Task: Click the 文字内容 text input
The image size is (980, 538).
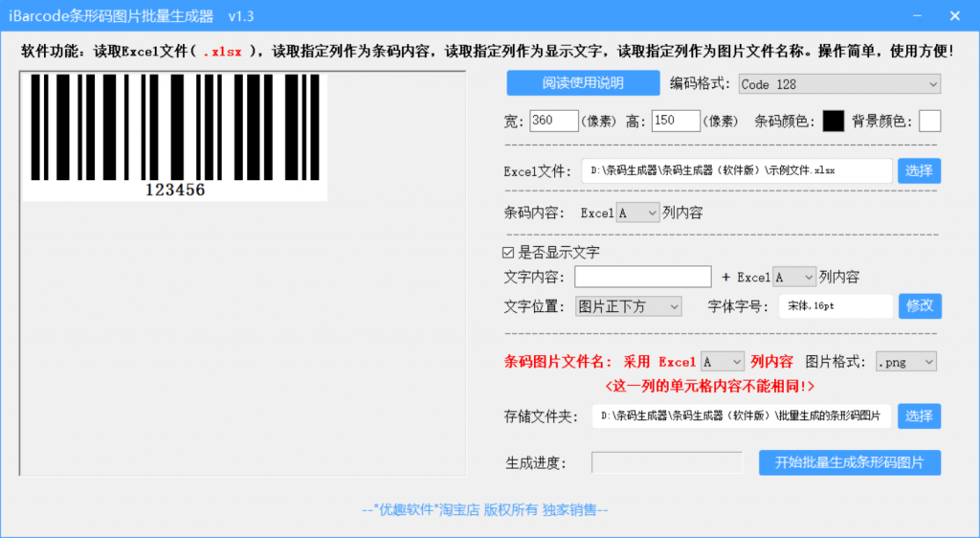Action: (642, 277)
